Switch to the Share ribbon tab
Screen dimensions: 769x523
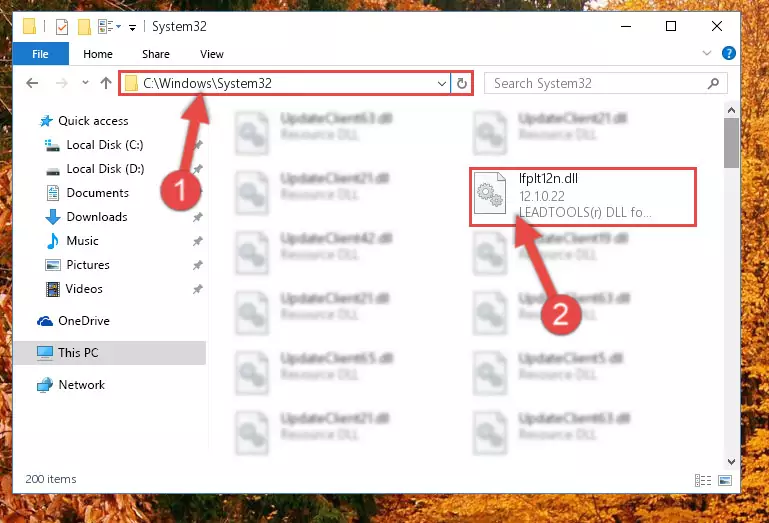pyautogui.click(x=156, y=54)
